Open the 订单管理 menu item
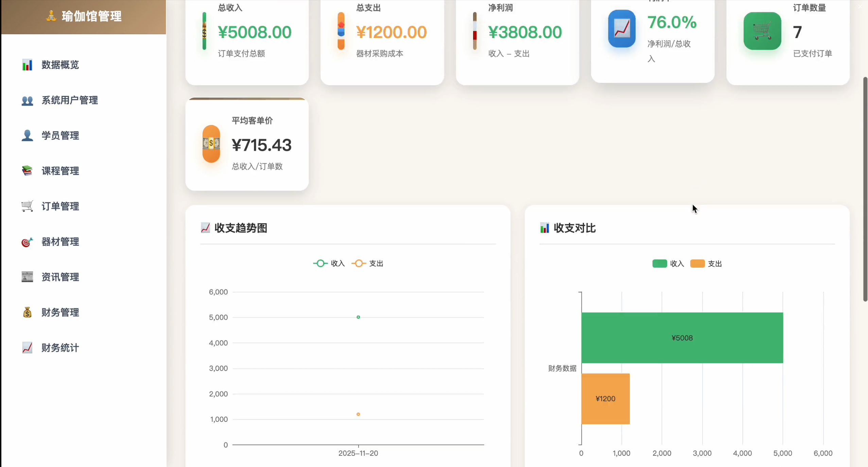 click(60, 206)
